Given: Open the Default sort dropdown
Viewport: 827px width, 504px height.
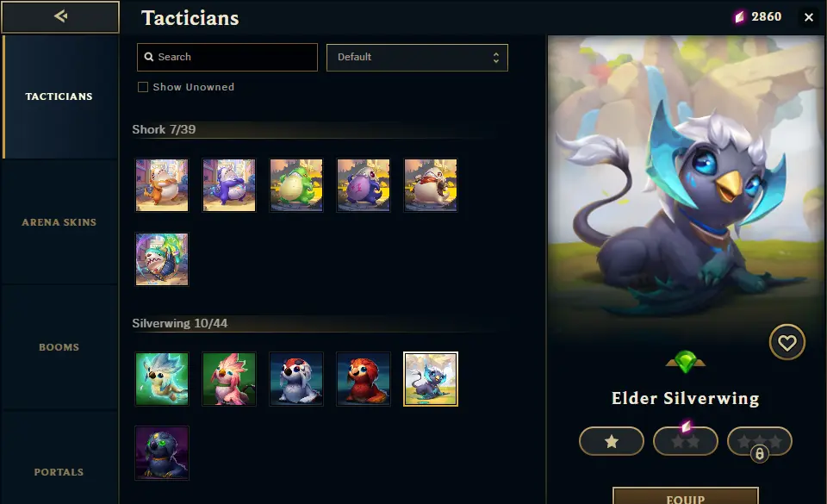Looking at the screenshot, I should point(417,58).
